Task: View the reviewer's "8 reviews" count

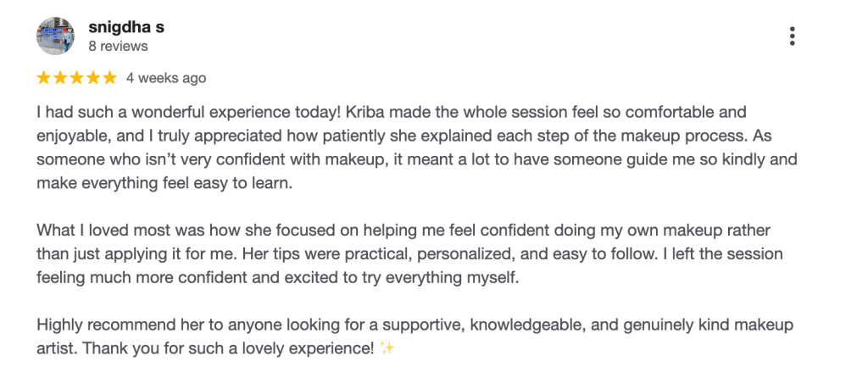Action: tap(118, 46)
